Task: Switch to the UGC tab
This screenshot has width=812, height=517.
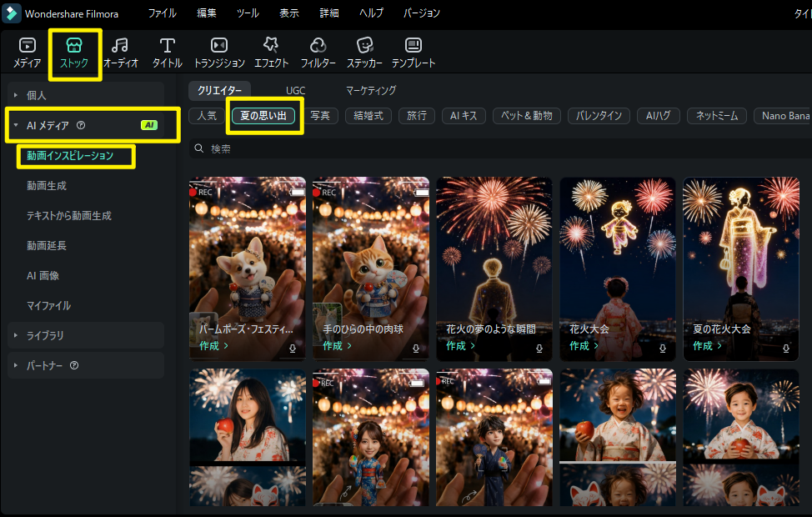Action: click(295, 90)
